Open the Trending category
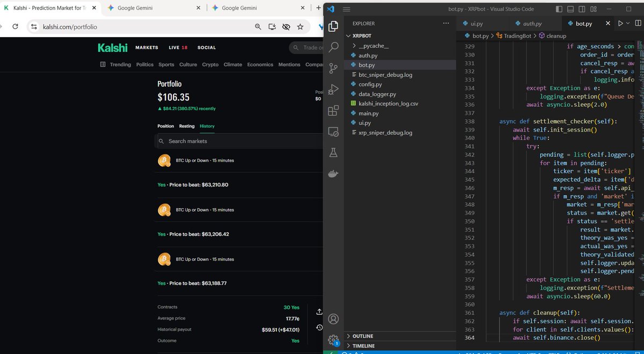This screenshot has width=644, height=354. click(120, 64)
